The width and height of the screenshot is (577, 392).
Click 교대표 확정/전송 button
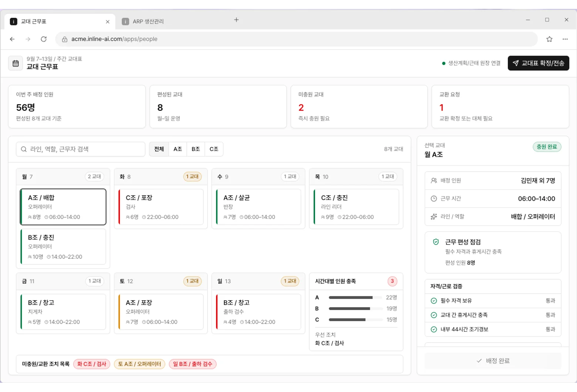point(538,63)
